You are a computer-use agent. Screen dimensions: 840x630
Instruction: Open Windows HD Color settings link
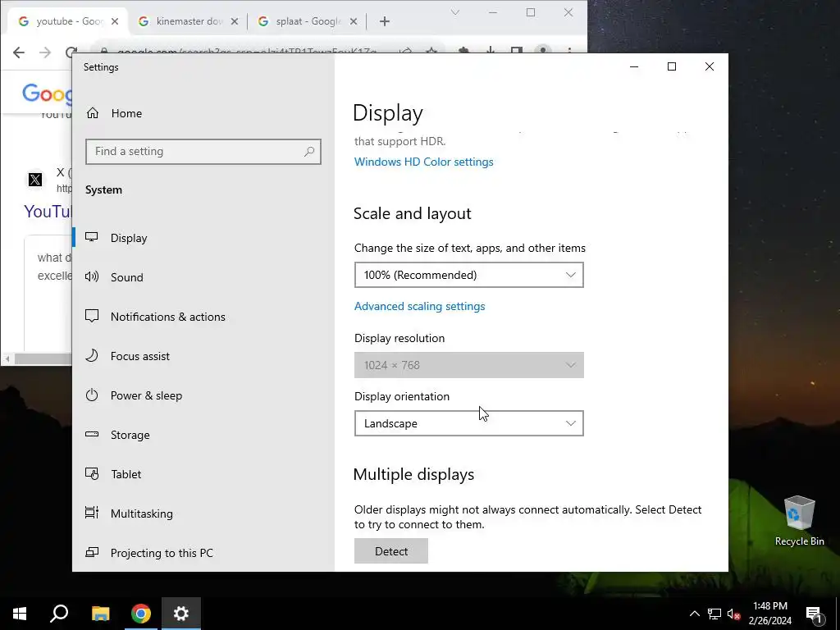[x=424, y=162]
